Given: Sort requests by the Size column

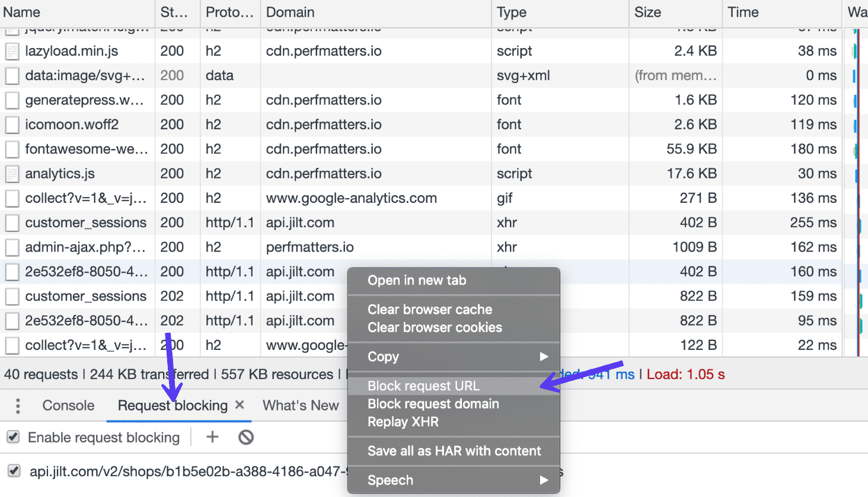Looking at the screenshot, I should [x=647, y=12].
